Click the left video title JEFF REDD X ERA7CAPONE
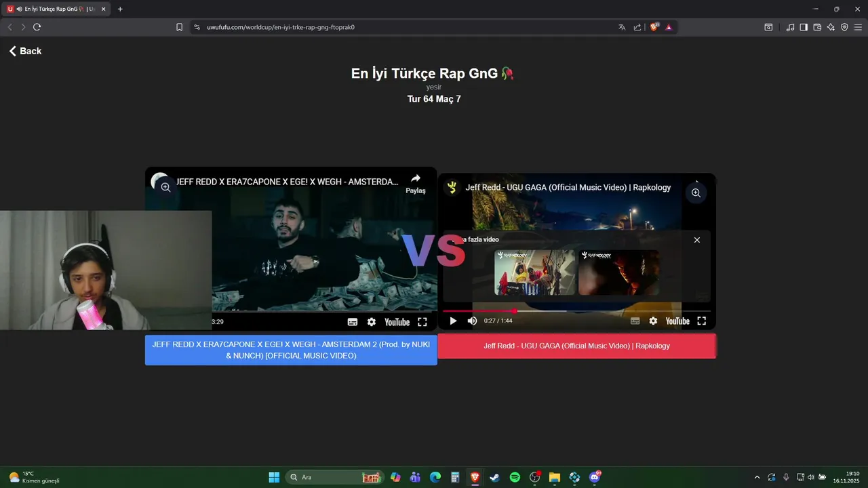Image resolution: width=868 pixels, height=488 pixels. pos(288,182)
